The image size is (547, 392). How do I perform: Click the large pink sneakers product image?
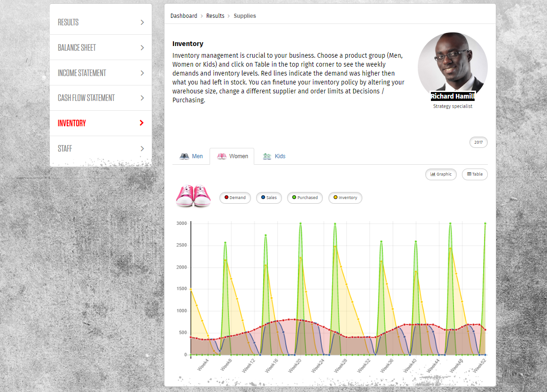[193, 195]
